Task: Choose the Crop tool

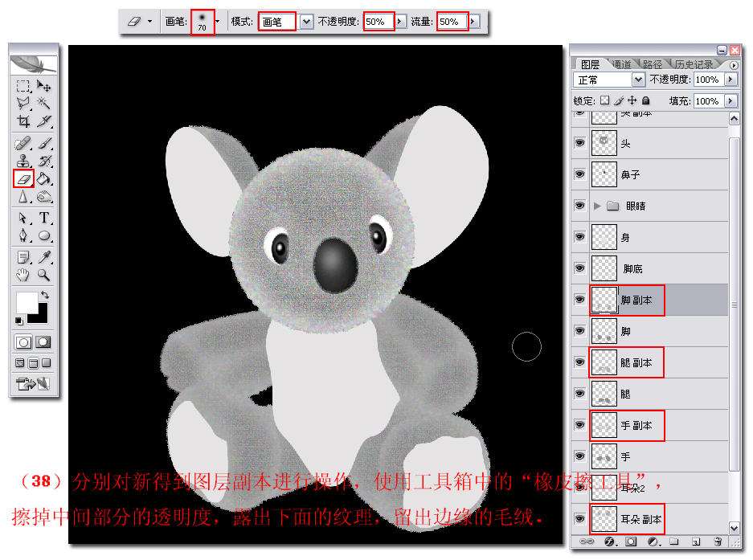Action: coord(23,121)
